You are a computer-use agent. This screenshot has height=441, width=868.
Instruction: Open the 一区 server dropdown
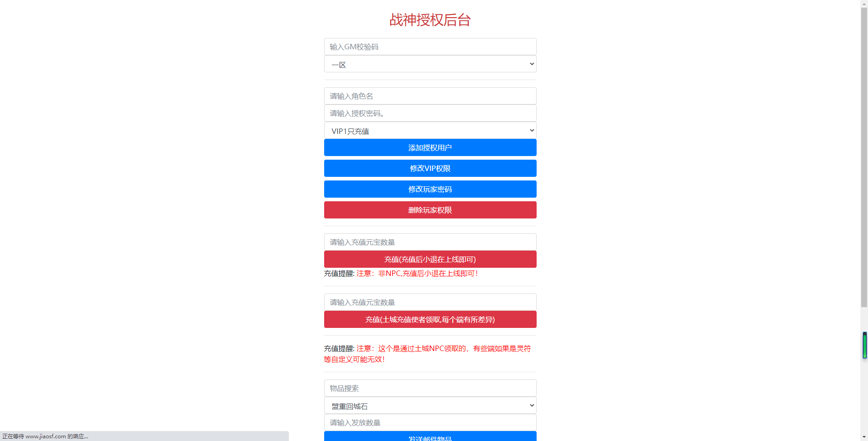tap(430, 64)
